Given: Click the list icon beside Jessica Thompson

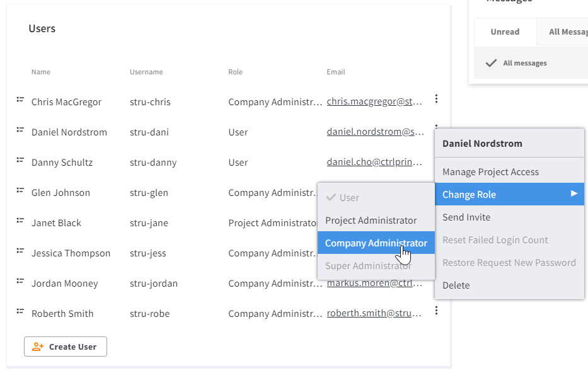Looking at the screenshot, I should coord(20,251).
